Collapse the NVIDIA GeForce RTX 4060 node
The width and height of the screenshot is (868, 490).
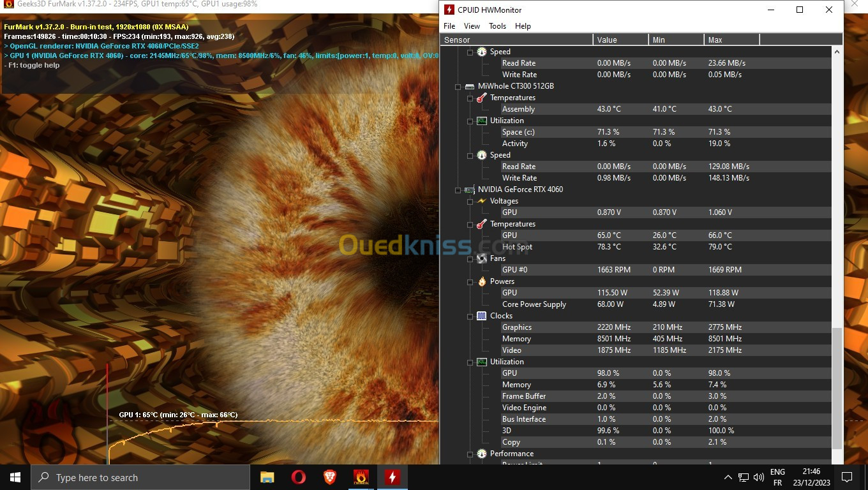(458, 189)
